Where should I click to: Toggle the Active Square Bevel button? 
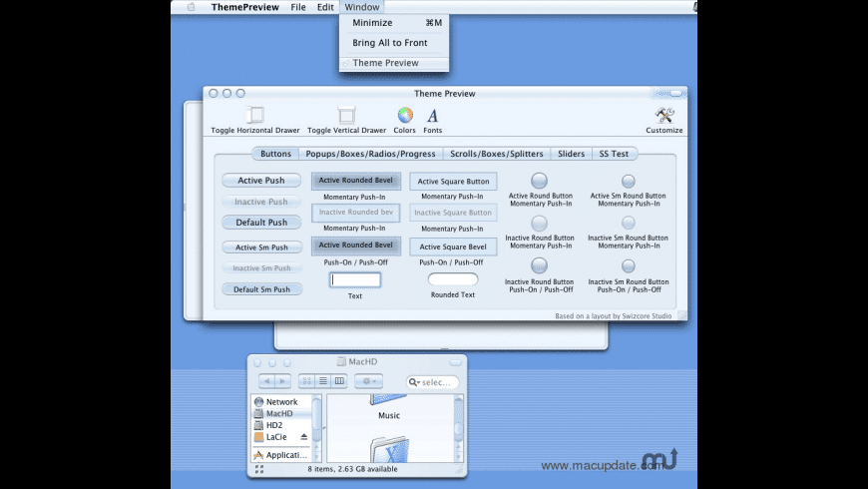453,246
